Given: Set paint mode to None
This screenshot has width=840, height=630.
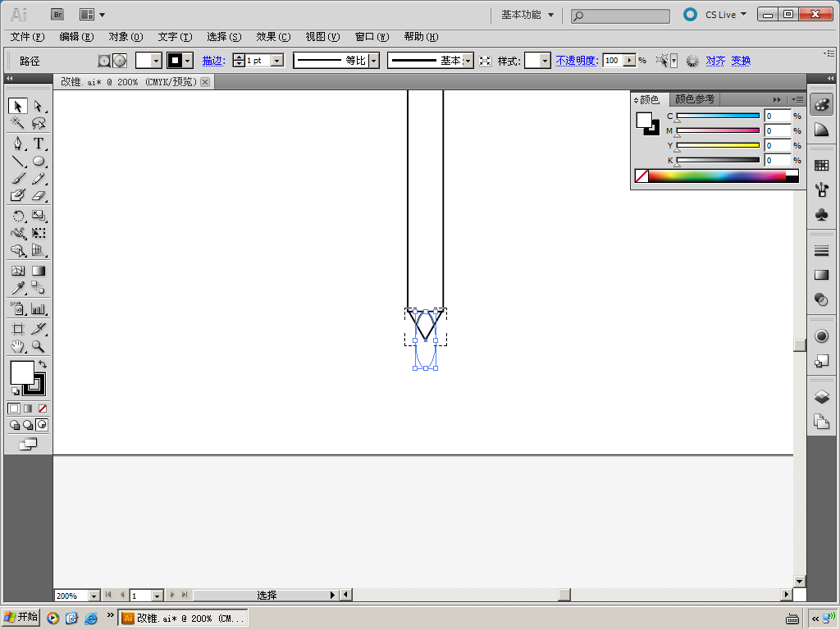Looking at the screenshot, I should click(x=43, y=409).
